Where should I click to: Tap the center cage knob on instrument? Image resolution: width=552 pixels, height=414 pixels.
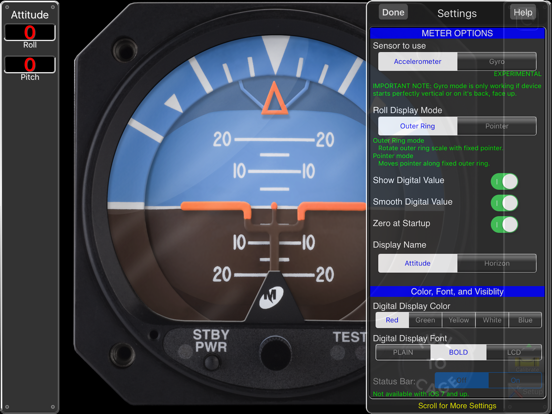[276, 353]
